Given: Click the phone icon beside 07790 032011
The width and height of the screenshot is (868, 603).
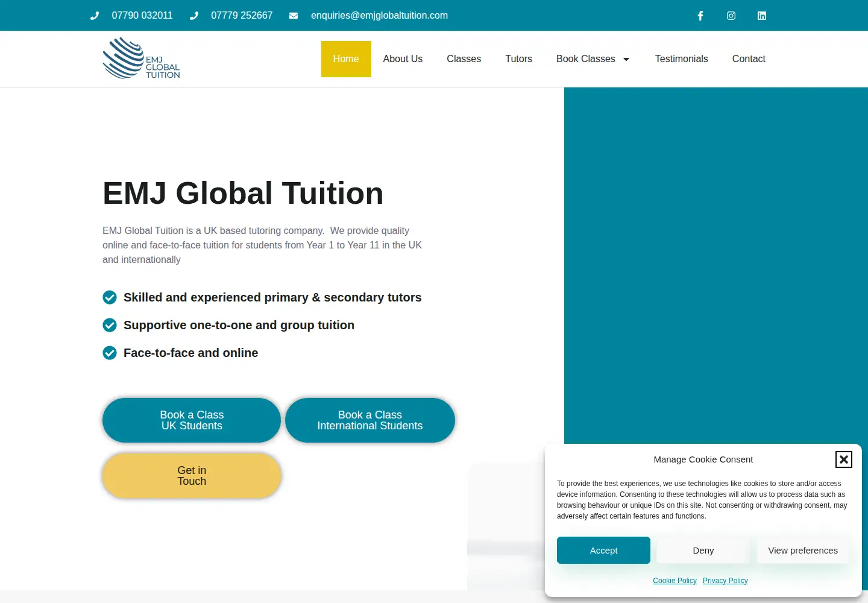Looking at the screenshot, I should [x=95, y=16].
